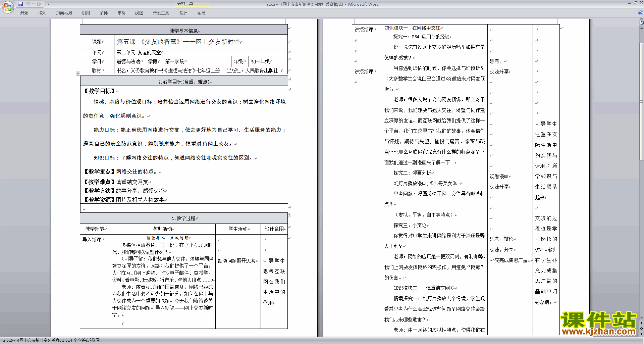Click the heading 2.教学目标(含重、难点)
This screenshot has height=344, width=644.
(x=184, y=82)
